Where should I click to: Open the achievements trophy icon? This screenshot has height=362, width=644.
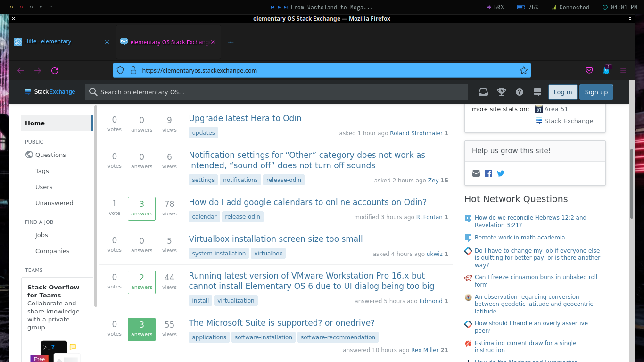[502, 92]
